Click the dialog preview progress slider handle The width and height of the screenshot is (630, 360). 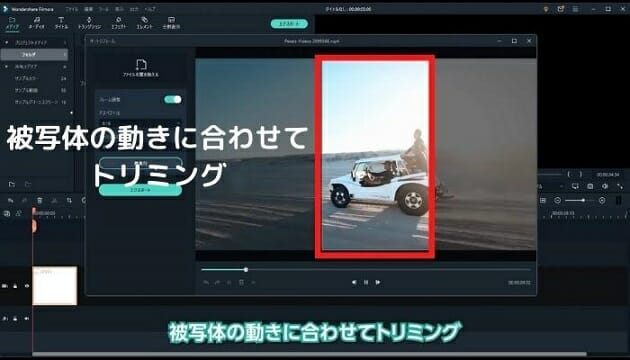(x=245, y=270)
